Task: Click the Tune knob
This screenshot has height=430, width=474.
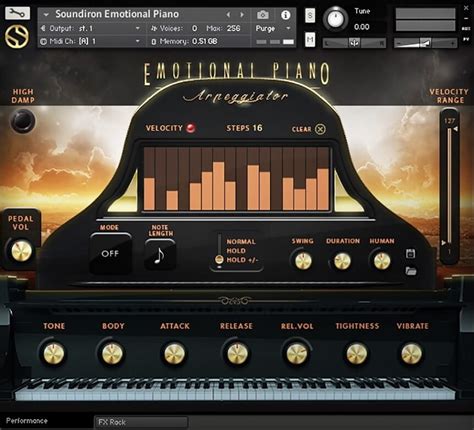Action: (x=335, y=19)
